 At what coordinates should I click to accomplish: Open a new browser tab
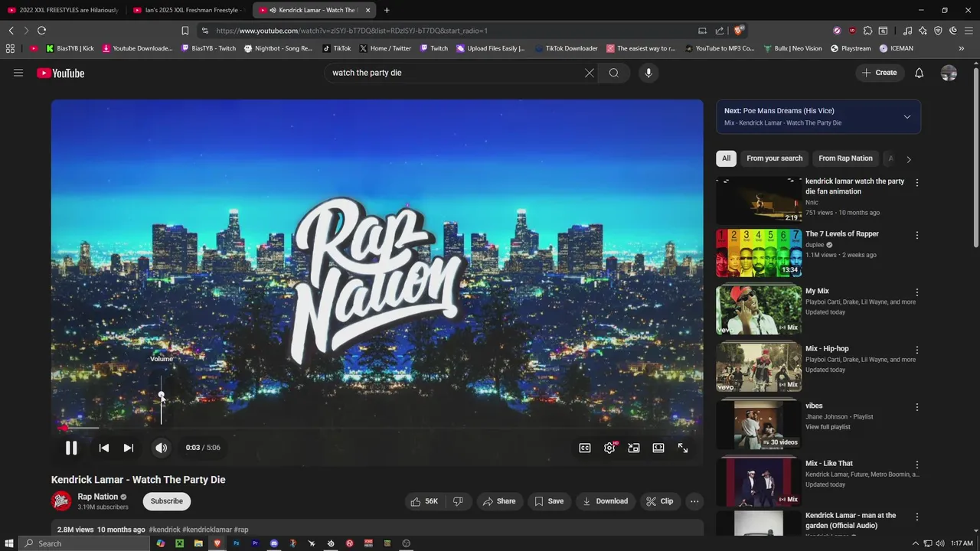click(387, 10)
